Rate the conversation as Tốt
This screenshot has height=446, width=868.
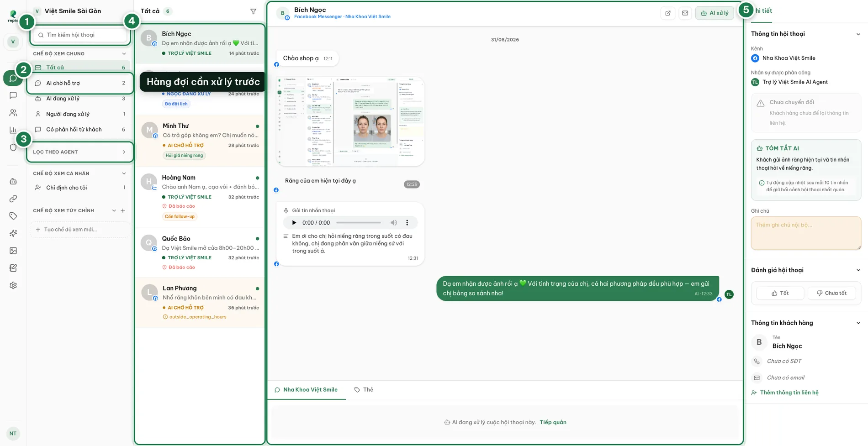tap(780, 293)
